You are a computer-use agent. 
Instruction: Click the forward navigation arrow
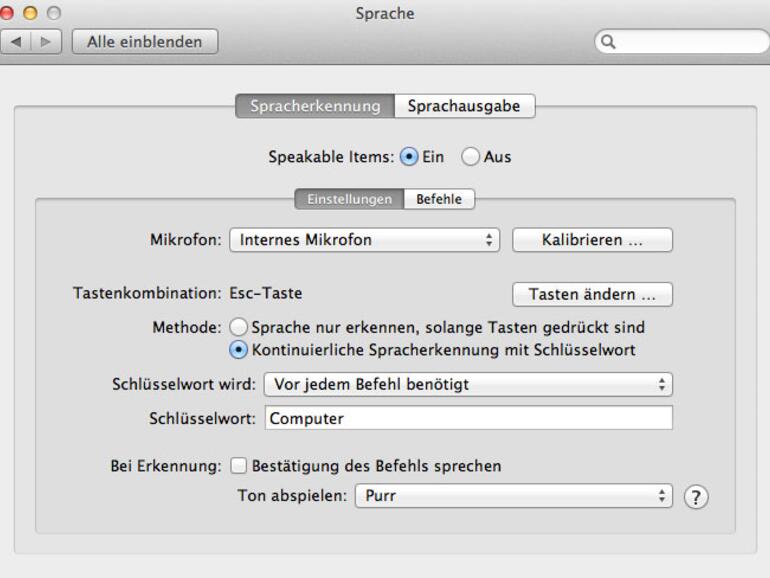47,42
